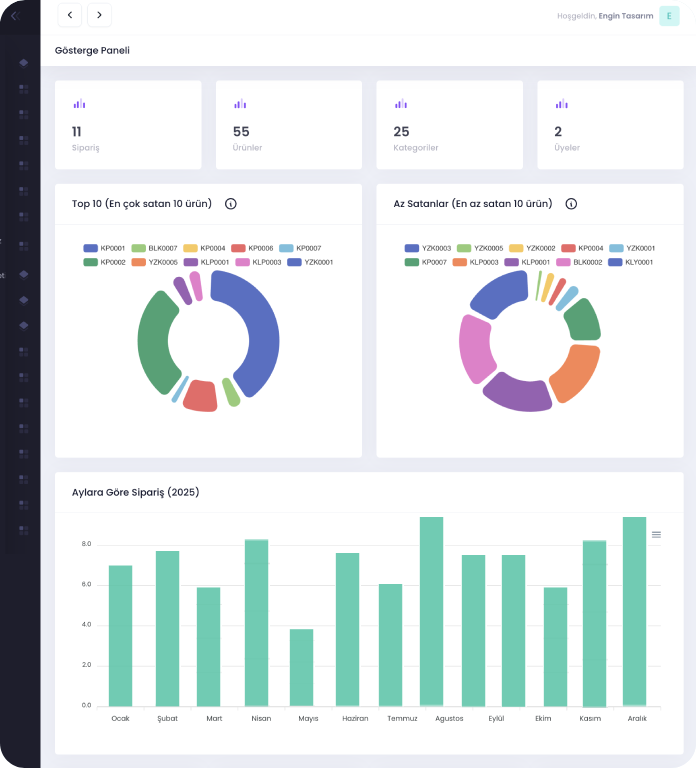
Task: Click the 'Top 10 (En çok satan 10 ürün)' heading
Action: click(x=142, y=204)
